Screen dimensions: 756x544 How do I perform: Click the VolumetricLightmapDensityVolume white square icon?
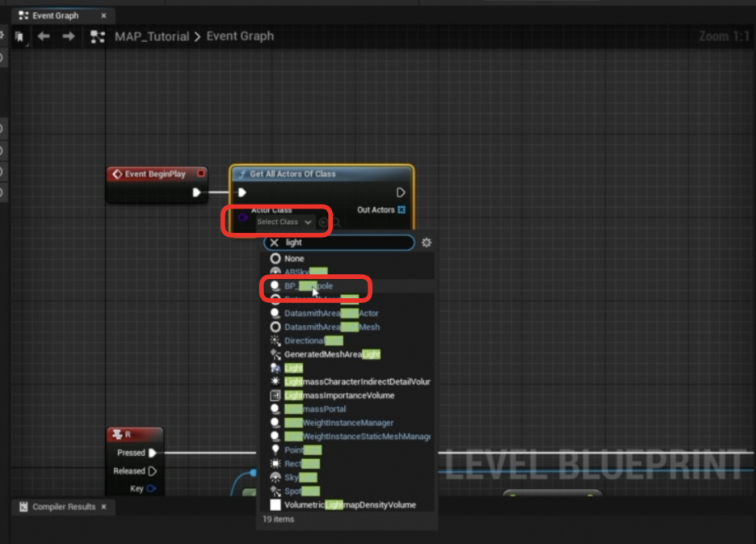[275, 504]
